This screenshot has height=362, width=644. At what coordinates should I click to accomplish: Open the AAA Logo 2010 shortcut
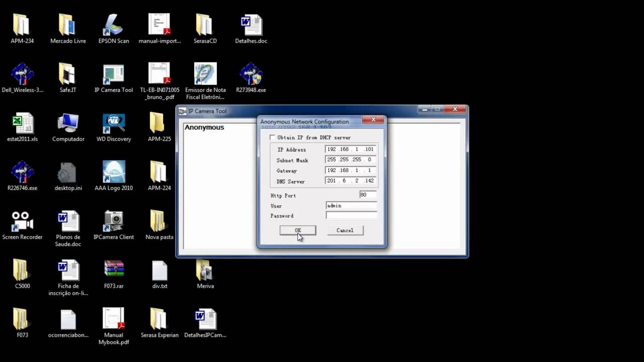[x=114, y=172]
